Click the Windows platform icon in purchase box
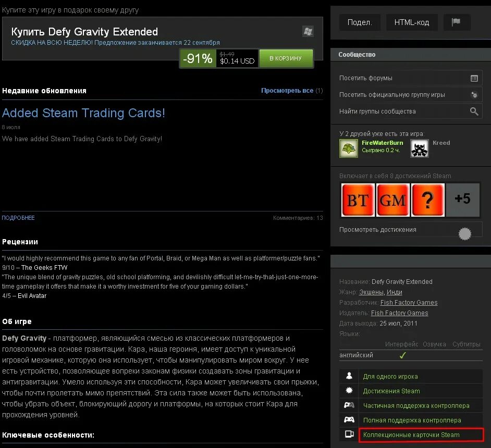 tap(308, 31)
